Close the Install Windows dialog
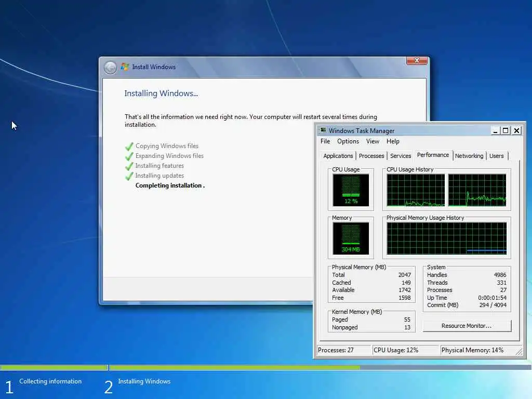 417,60
